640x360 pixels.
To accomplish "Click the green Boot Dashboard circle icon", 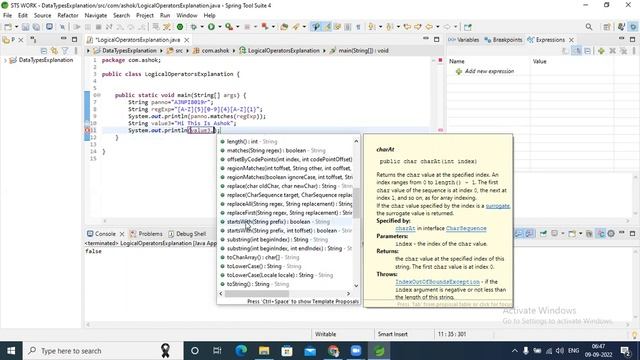I will tap(180, 27).
